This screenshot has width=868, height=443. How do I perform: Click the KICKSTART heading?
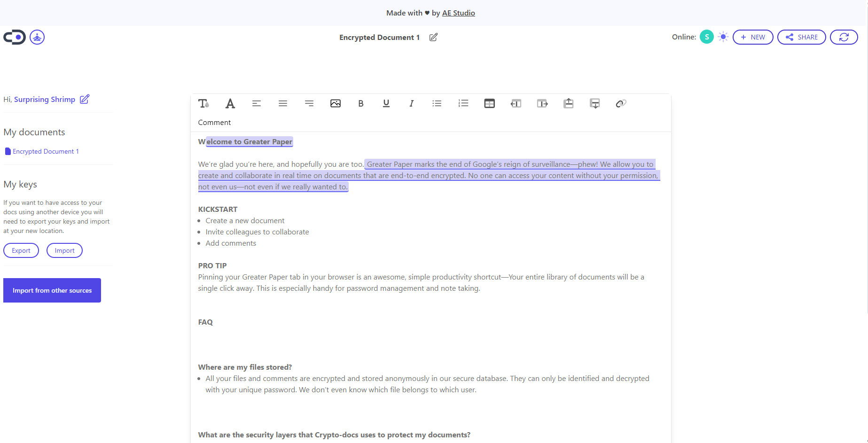(218, 210)
